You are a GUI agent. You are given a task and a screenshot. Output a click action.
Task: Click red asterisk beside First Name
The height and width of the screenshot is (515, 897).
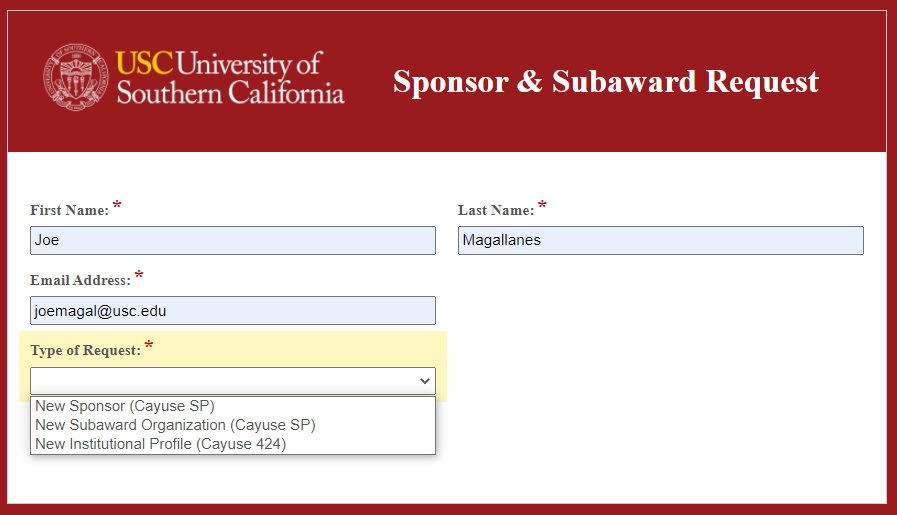tap(117, 204)
